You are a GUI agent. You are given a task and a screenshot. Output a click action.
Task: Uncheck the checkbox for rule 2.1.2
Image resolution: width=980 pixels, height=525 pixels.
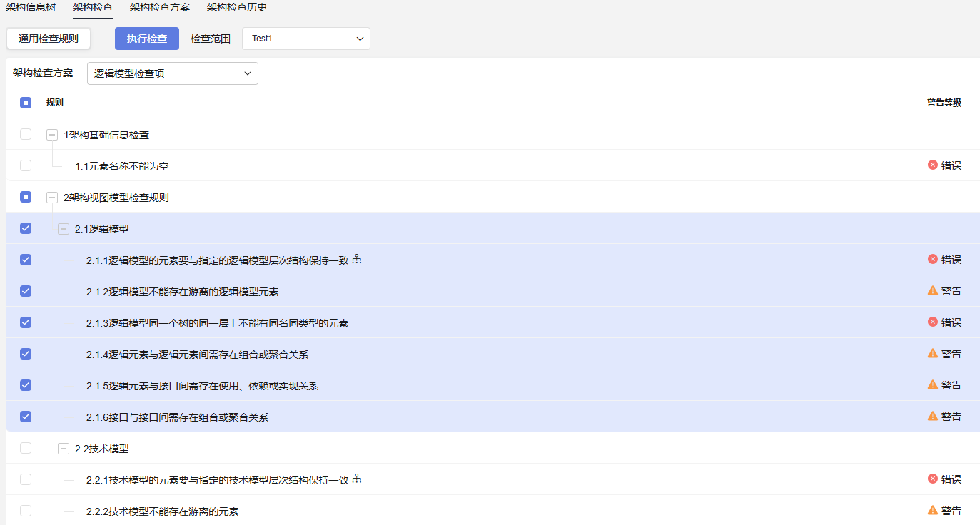coord(26,291)
